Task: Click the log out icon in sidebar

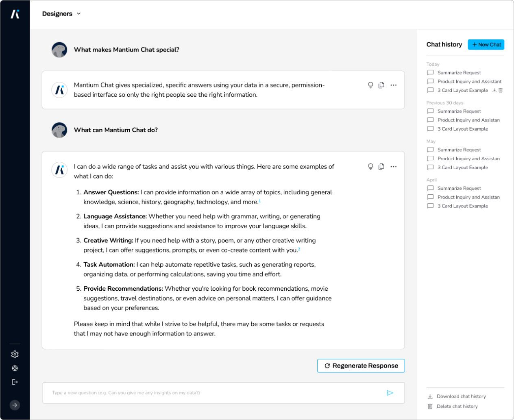Action: click(15, 382)
